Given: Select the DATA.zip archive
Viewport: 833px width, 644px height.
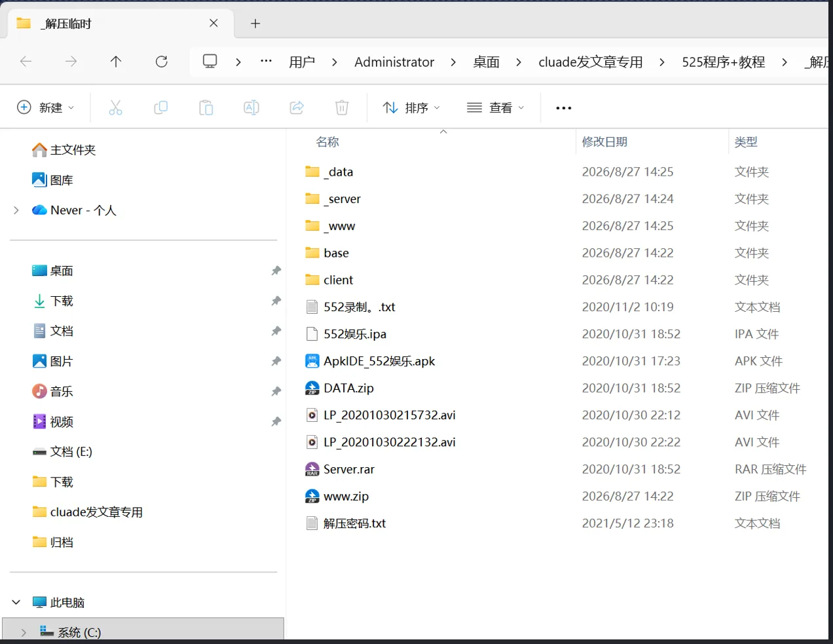Looking at the screenshot, I should click(x=339, y=388).
